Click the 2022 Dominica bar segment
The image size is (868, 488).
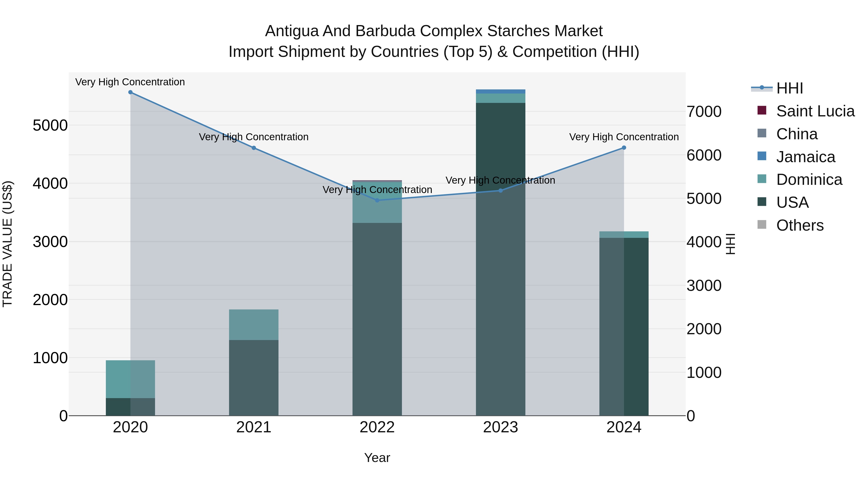pos(377,202)
